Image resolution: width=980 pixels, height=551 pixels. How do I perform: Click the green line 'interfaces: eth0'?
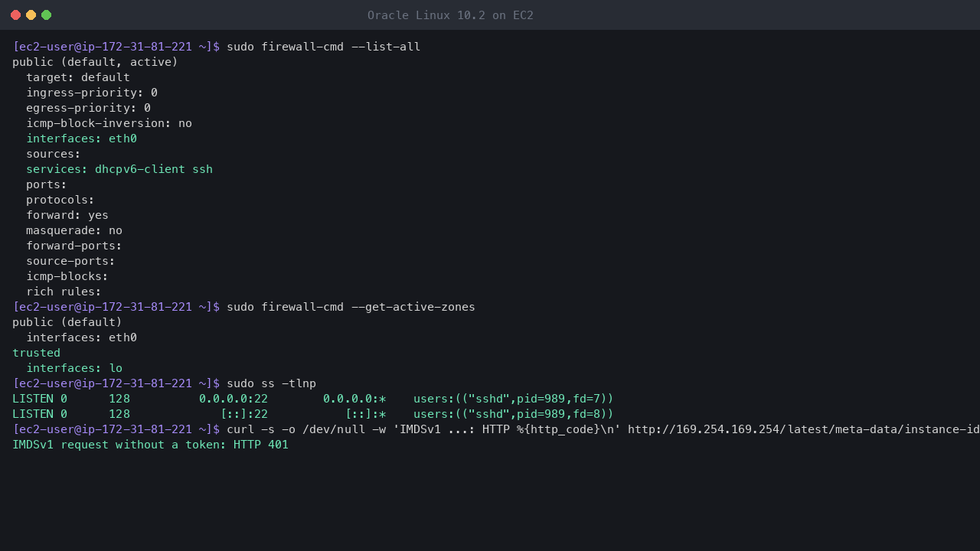click(x=81, y=139)
